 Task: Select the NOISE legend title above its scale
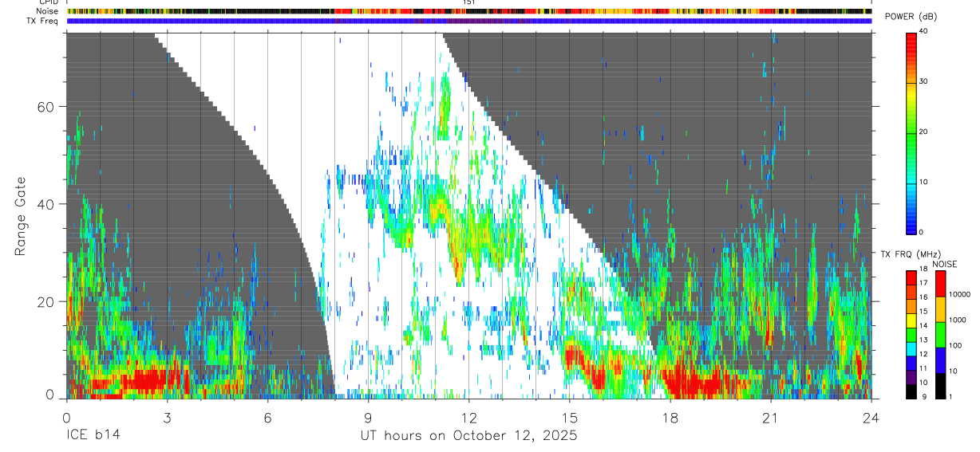click(944, 264)
